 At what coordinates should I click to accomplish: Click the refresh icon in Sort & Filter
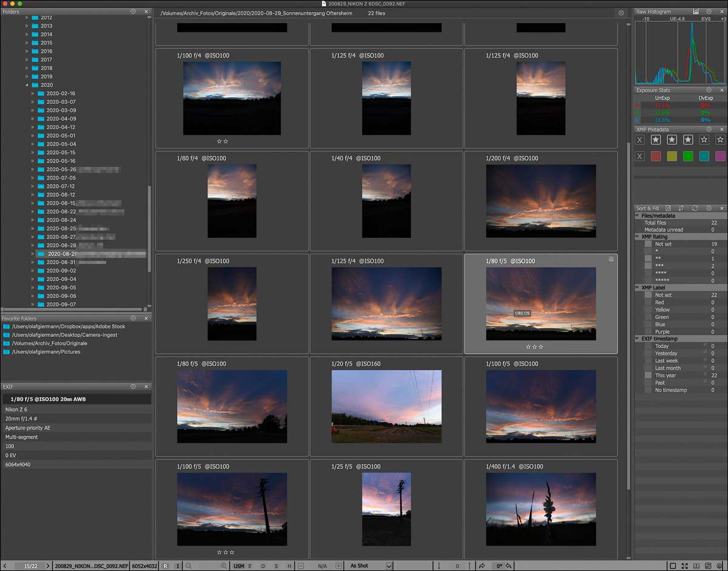695,208
